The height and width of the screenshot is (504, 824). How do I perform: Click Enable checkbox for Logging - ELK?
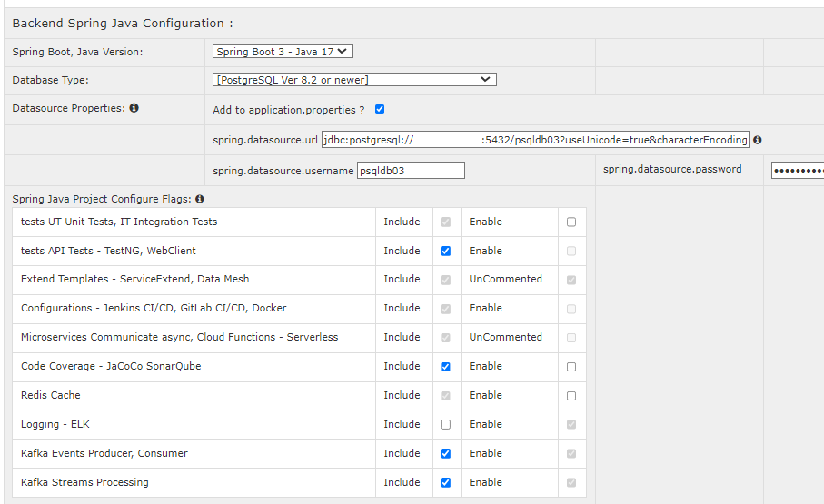(571, 424)
